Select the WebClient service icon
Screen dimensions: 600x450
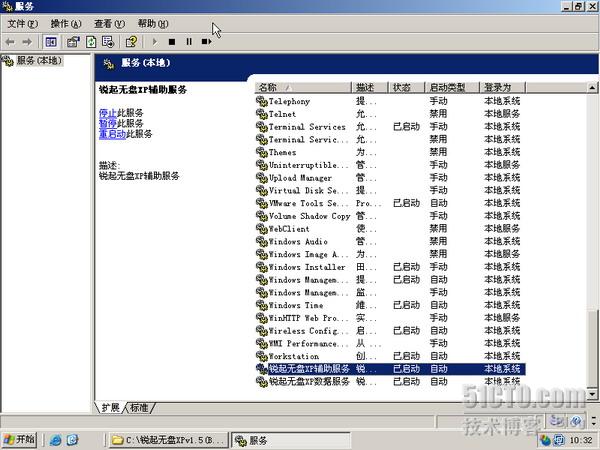click(262, 229)
